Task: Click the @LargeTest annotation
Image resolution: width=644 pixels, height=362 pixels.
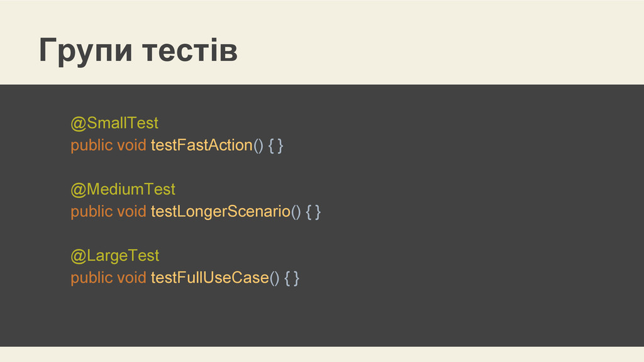Action: 114,256
